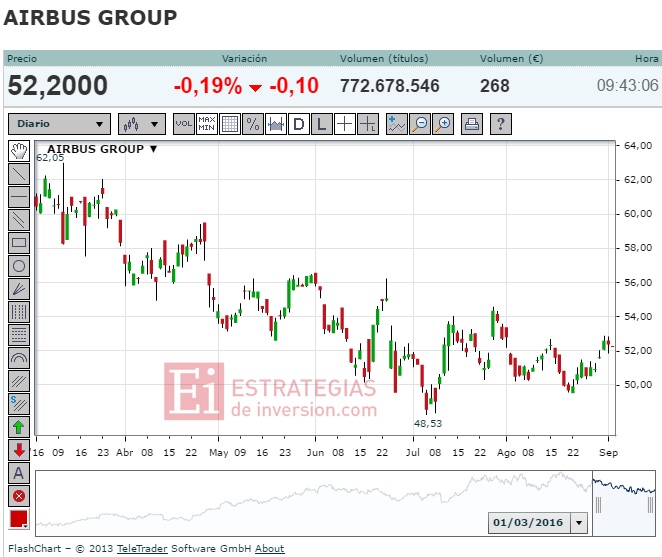Open the TeleTrader link
The image size is (662, 557).
[142, 549]
